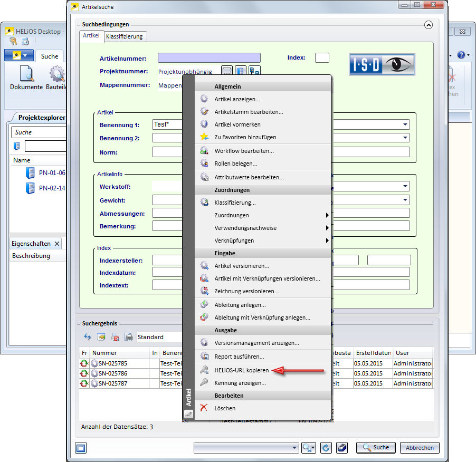This screenshot has width=476, height=462.
Task: Click the print icon in Suchergebnis toolbar
Action: click(128, 337)
